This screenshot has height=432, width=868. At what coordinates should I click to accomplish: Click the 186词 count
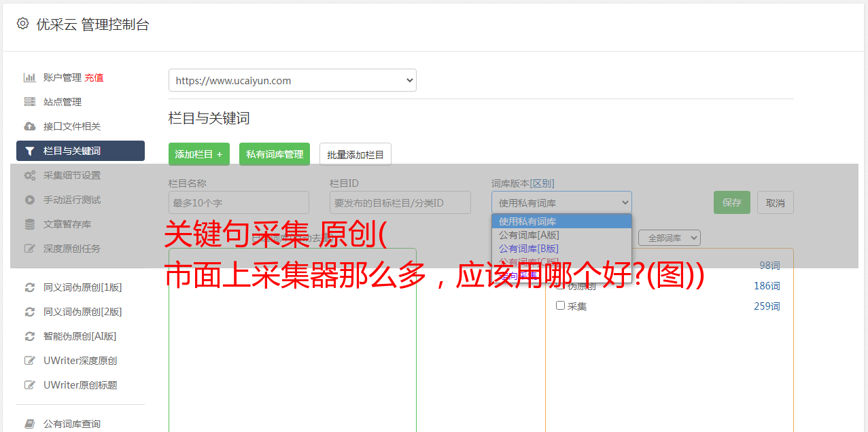click(767, 286)
